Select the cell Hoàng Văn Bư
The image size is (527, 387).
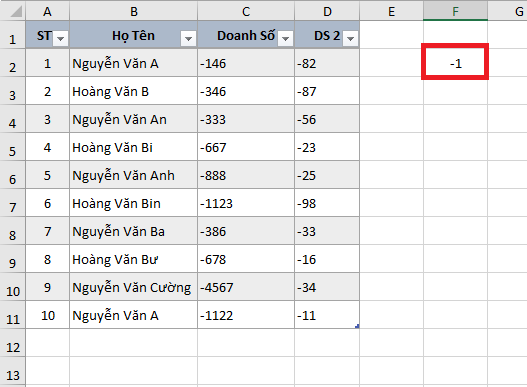tap(133, 259)
